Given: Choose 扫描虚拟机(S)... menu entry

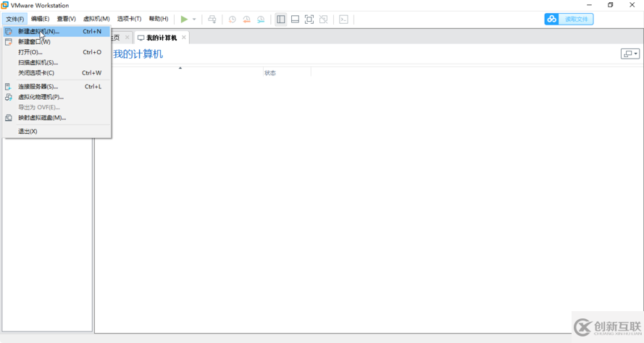Looking at the screenshot, I should pyautogui.click(x=57, y=62).
